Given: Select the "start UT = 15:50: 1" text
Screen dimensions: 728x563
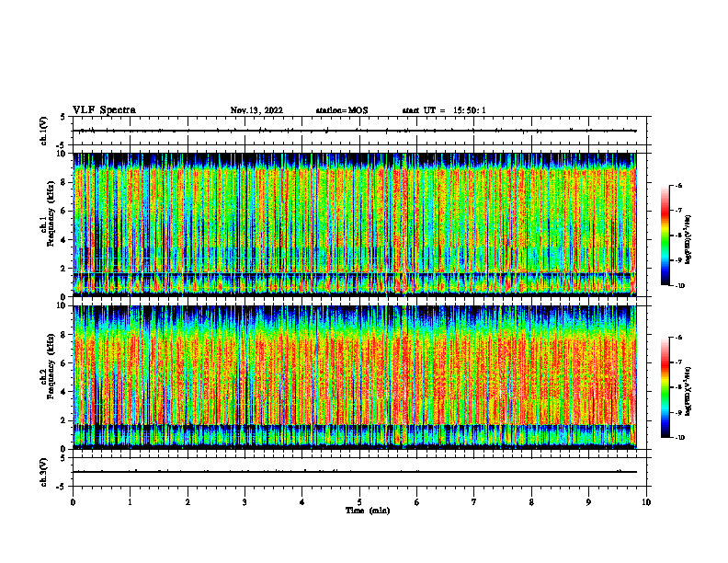Looking at the screenshot, I should [444, 110].
